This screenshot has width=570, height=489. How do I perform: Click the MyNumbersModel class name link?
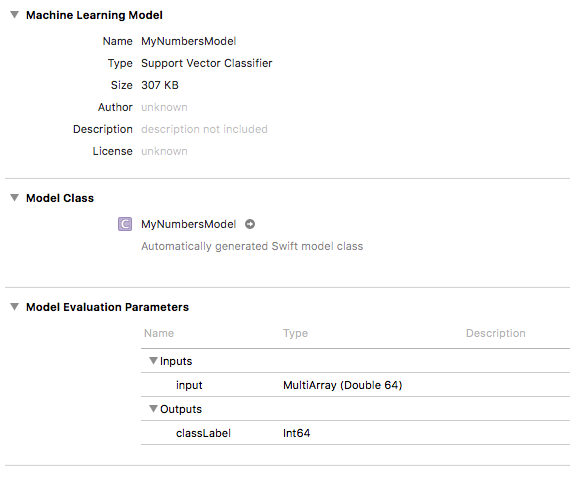pyautogui.click(x=189, y=224)
